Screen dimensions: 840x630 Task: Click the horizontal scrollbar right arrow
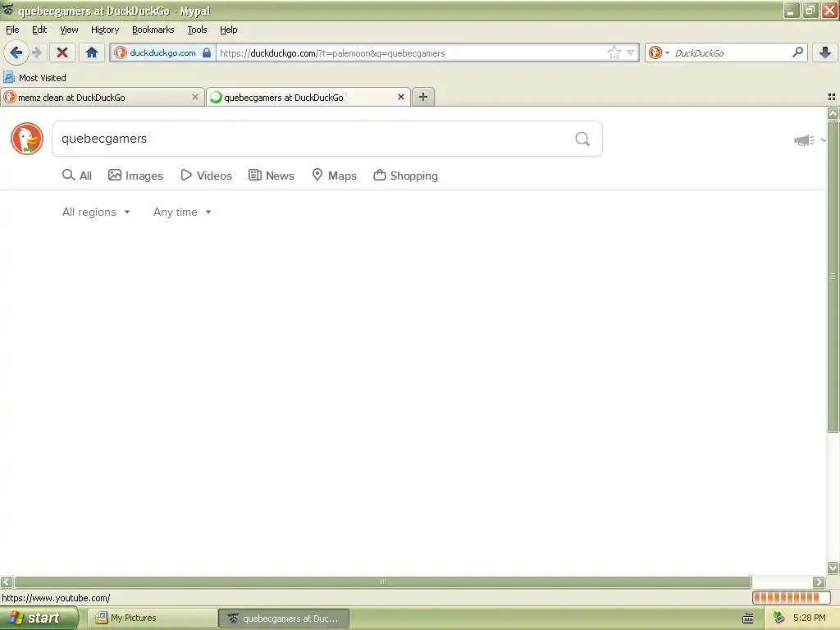pyautogui.click(x=819, y=582)
